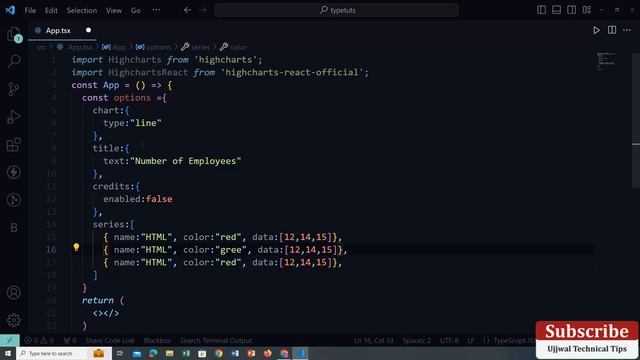Click 'Share Code Link' in status bar

tap(110, 340)
